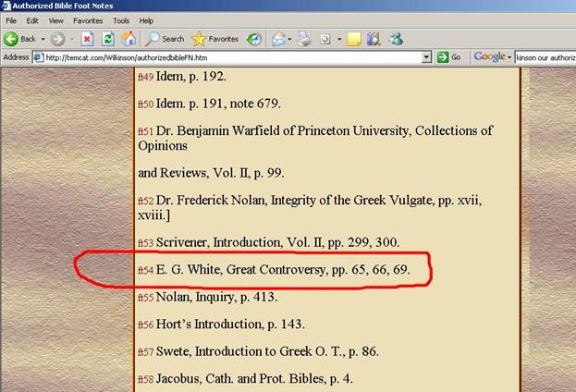576x392 pixels.
Task: Open the Help menu
Action: pyautogui.click(x=146, y=20)
